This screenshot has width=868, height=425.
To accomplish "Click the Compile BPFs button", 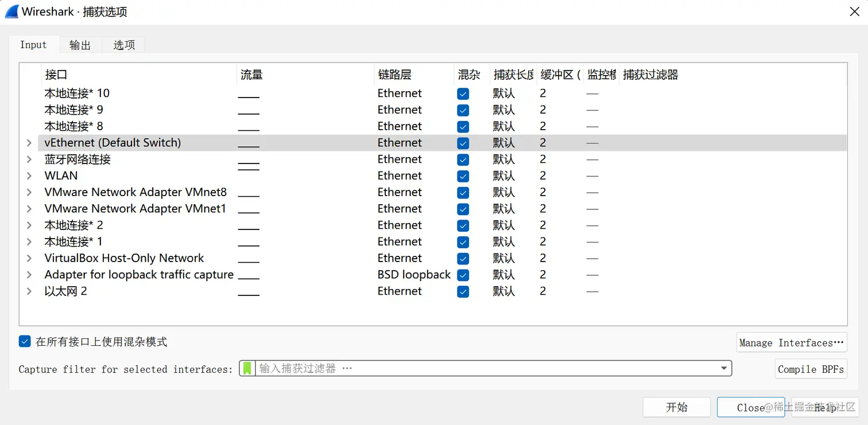I will point(811,369).
